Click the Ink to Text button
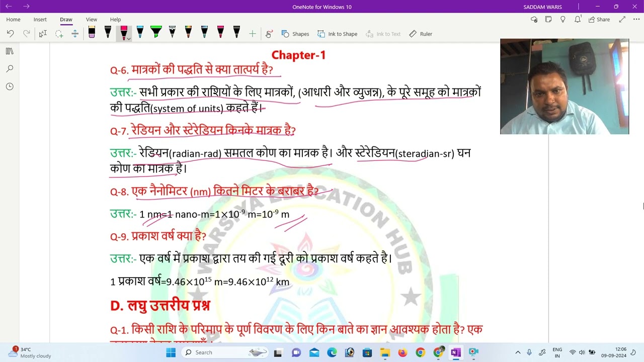Screen dimensions: 644x362 tap(383, 34)
